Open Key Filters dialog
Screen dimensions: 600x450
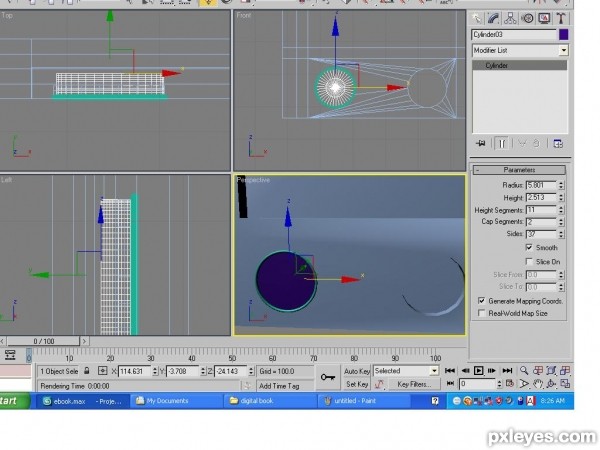[414, 384]
